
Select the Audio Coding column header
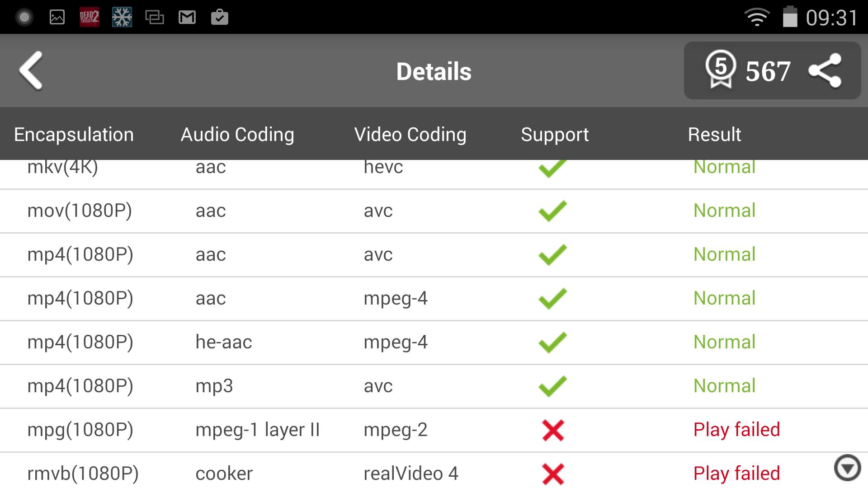click(237, 135)
